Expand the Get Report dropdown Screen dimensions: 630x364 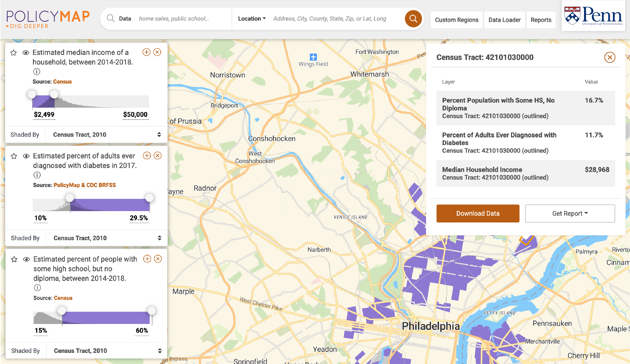[570, 213]
